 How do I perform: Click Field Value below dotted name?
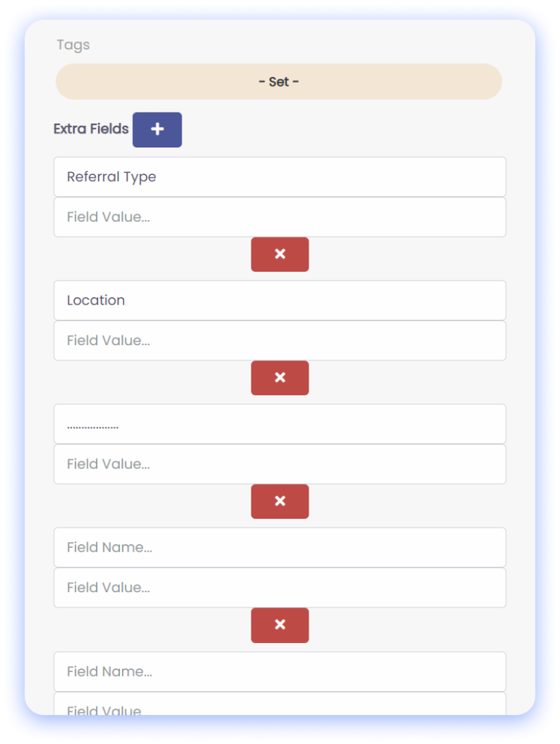[x=280, y=464]
